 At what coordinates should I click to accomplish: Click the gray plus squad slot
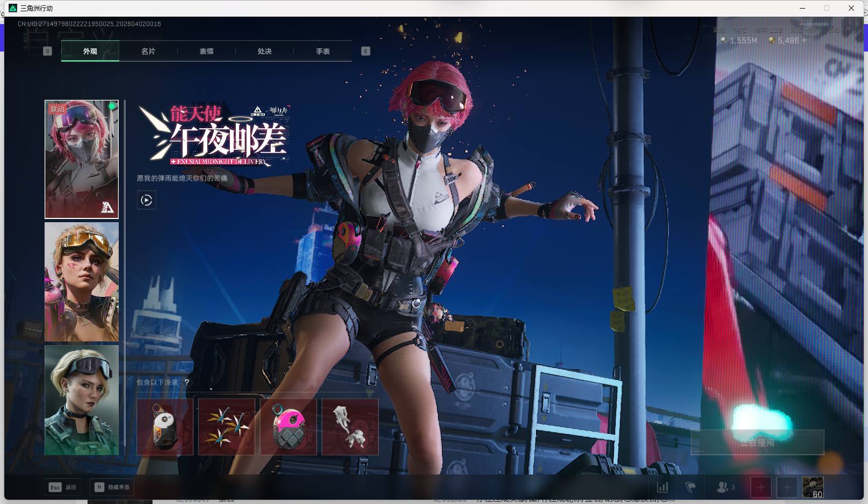[x=787, y=487]
